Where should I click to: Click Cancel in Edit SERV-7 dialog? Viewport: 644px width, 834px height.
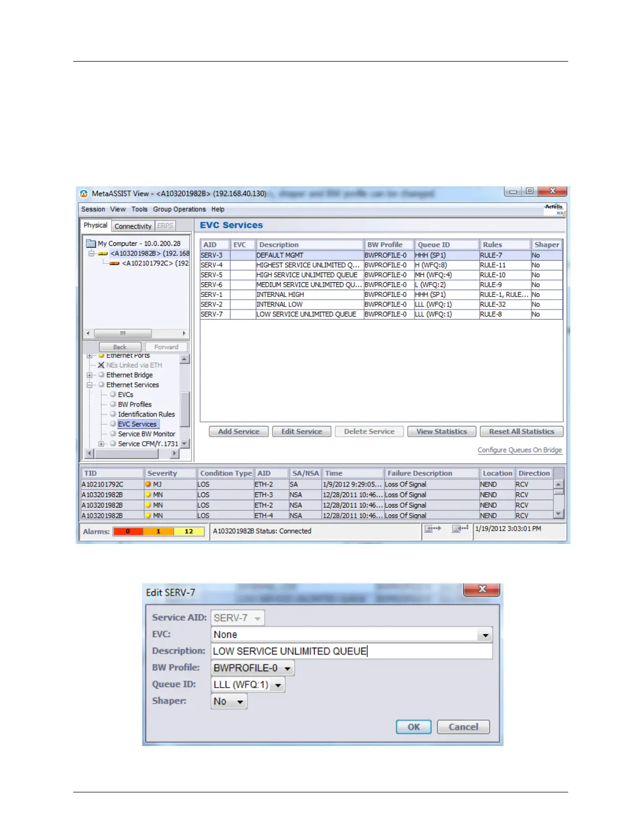tap(464, 727)
